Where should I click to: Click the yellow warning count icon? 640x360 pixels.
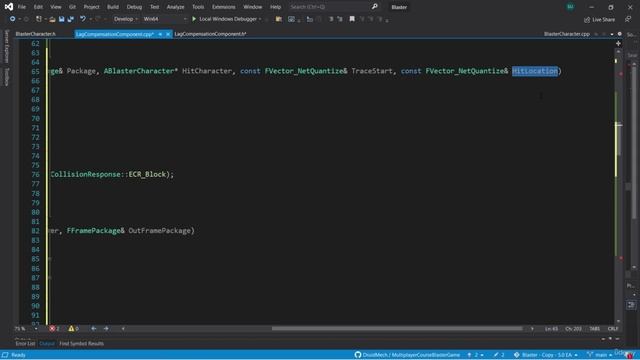click(71, 328)
